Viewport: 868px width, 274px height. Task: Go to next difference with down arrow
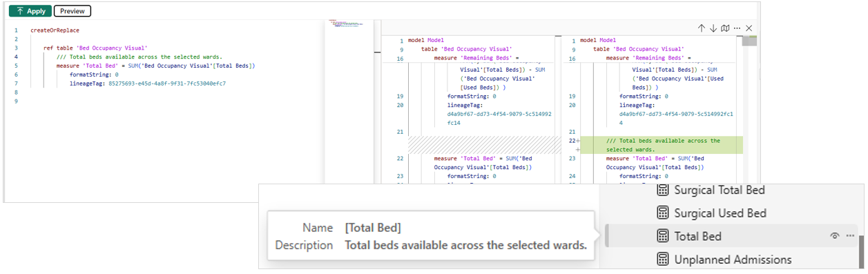(x=713, y=28)
